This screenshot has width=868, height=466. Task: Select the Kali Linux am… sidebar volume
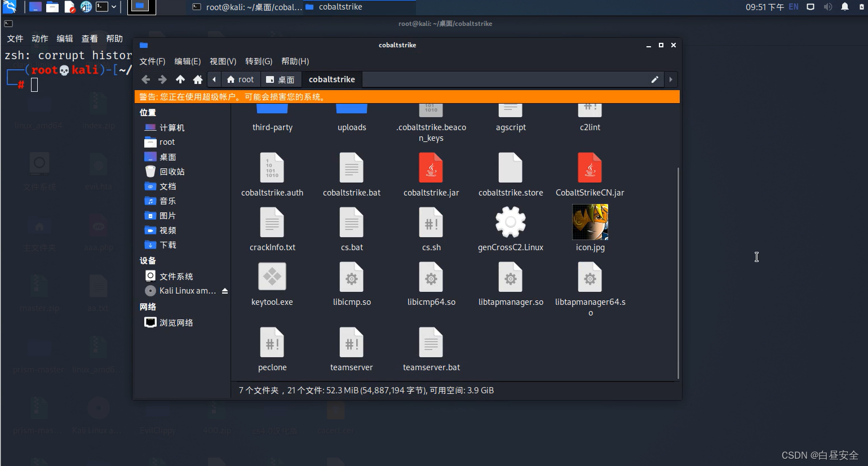pyautogui.click(x=180, y=291)
